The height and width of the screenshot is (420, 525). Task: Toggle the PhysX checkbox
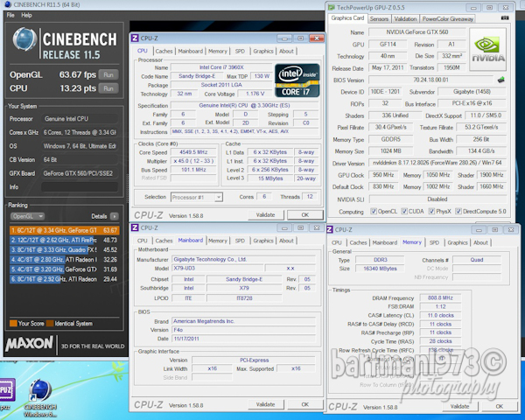coord(433,211)
